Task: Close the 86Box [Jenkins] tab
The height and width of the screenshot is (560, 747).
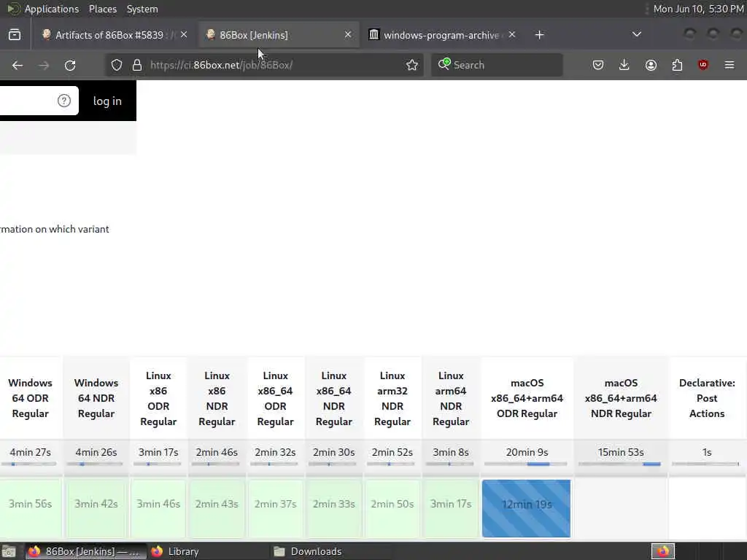Action: coord(348,35)
